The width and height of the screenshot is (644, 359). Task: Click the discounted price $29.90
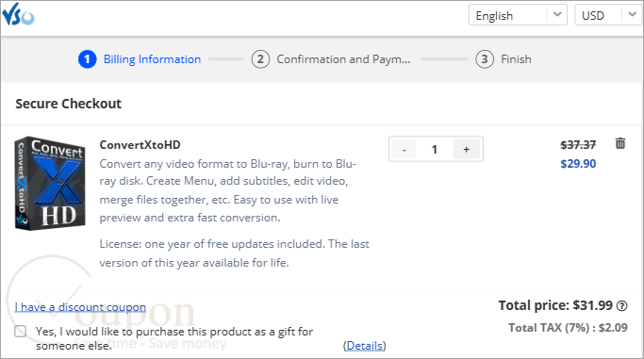578,164
